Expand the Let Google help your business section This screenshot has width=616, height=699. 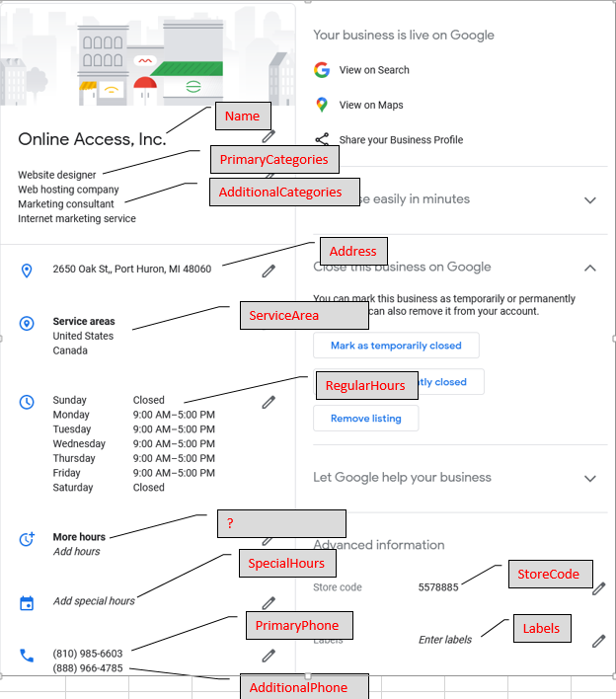pos(590,478)
